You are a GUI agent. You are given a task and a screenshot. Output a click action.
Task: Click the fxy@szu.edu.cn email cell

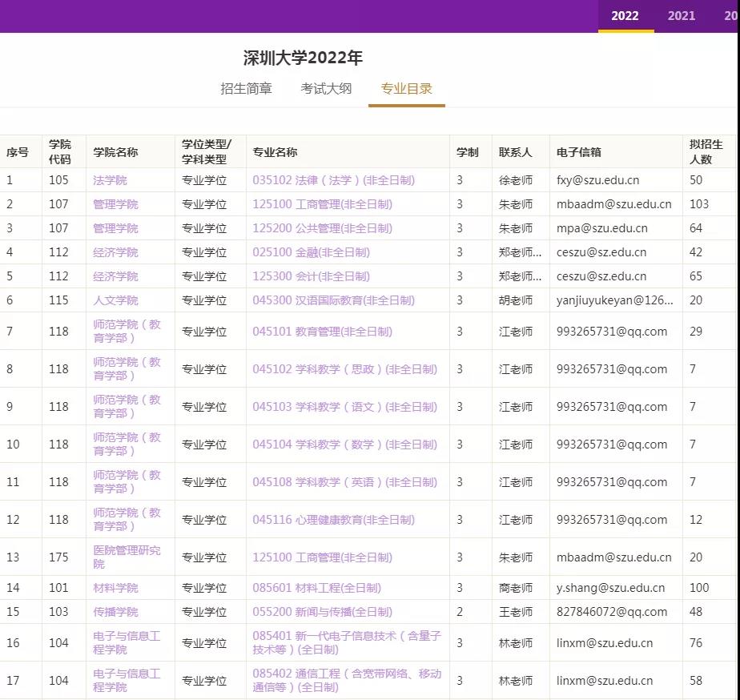tap(597, 180)
